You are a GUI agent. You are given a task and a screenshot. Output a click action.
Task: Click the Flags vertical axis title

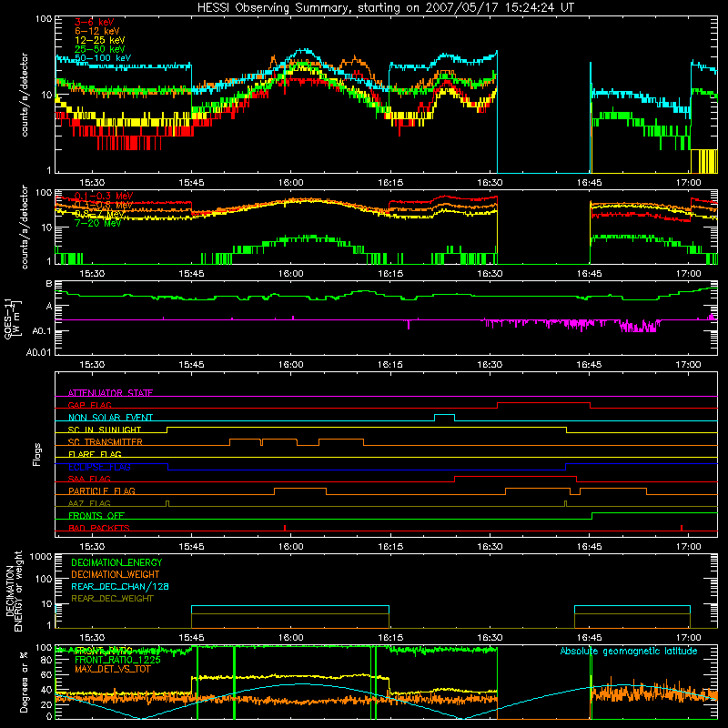pos(37,454)
